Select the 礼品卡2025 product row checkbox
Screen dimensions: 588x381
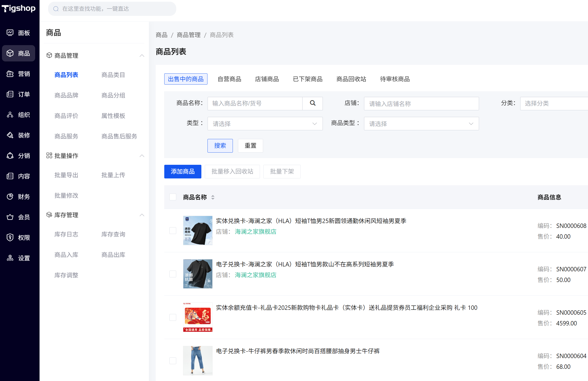[173, 317]
